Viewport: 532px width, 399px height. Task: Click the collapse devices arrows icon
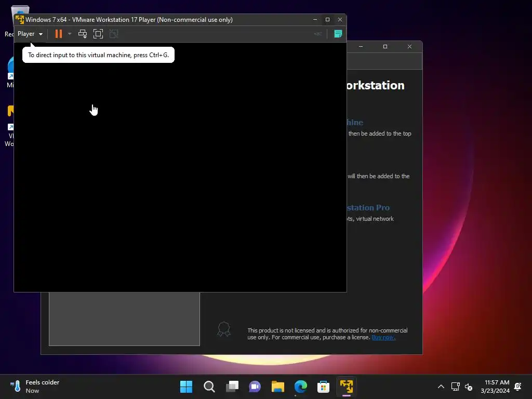click(x=318, y=34)
